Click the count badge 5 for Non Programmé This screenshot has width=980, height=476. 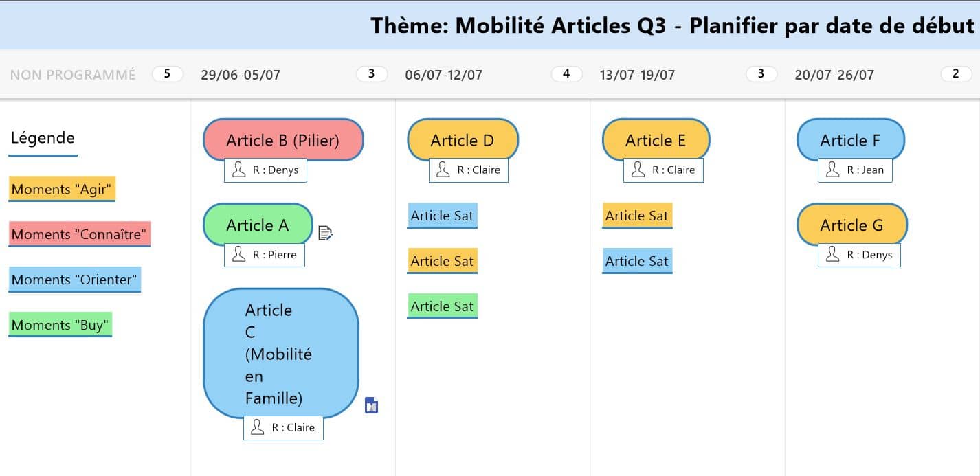(x=168, y=74)
